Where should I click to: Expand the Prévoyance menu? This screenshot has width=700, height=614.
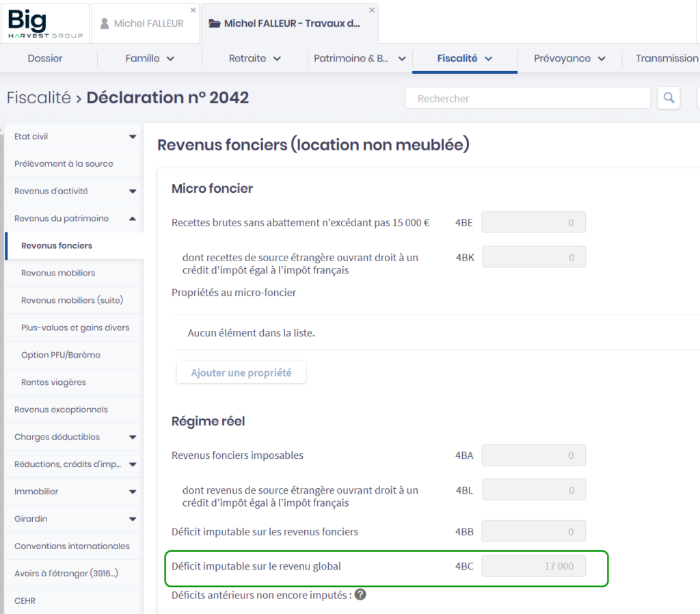569,58
